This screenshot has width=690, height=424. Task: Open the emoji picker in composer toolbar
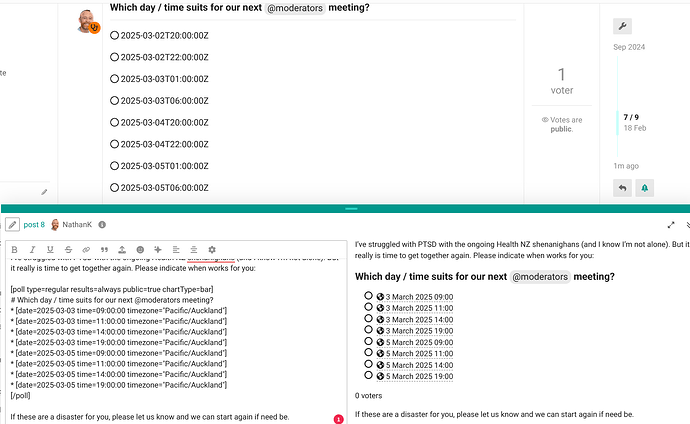pos(140,249)
